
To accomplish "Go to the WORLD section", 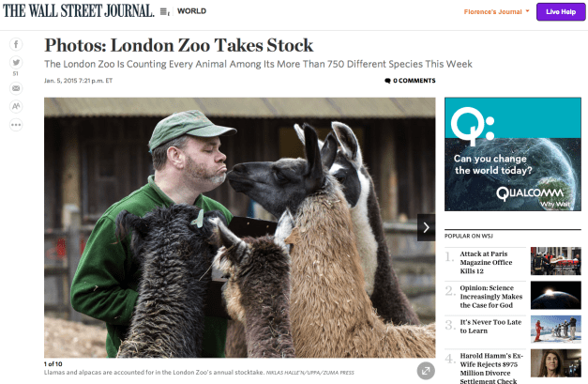I will [191, 11].
